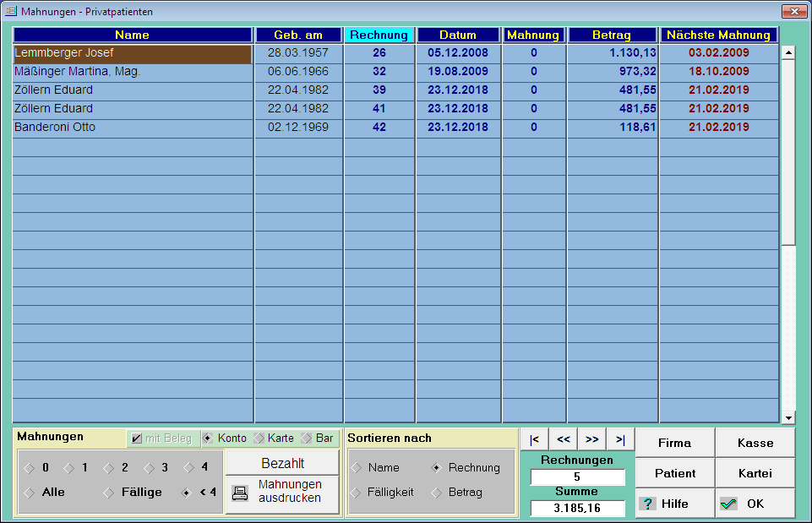Open the Kartei button
This screenshot has width=812, height=523.
[x=755, y=473]
